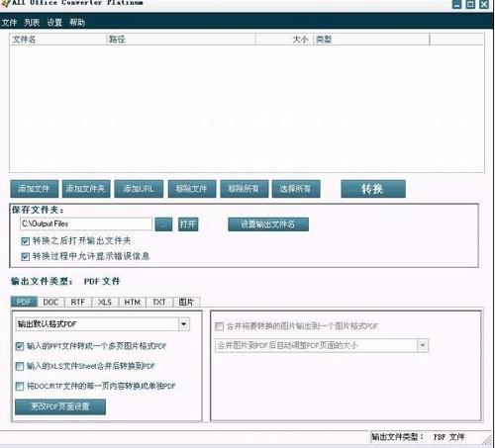Toggle the PPT to multi-page image PDF checkbox
Viewport: 495px width, 448px height.
20,346
